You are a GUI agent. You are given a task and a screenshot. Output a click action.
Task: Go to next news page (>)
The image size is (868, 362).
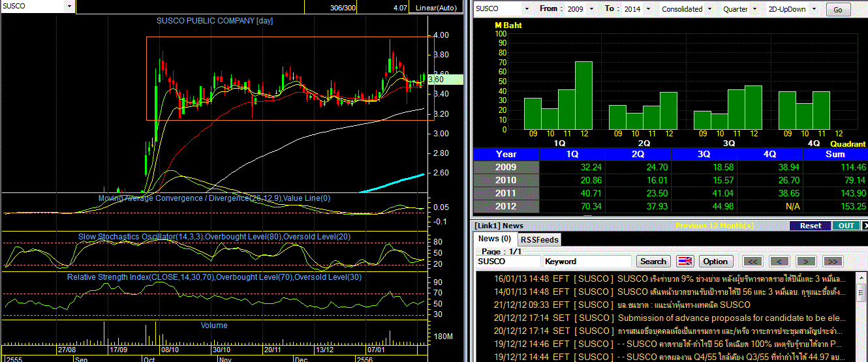point(806,261)
